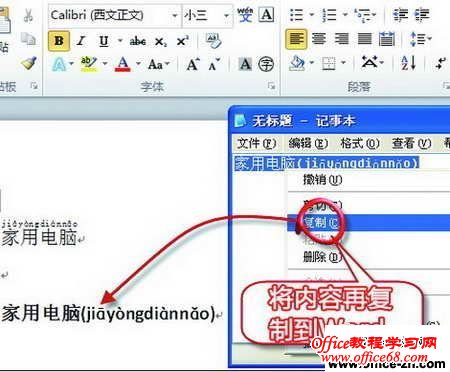The image size is (450, 372).
Task: Apply Text Effects glowing A
Action: point(59,64)
